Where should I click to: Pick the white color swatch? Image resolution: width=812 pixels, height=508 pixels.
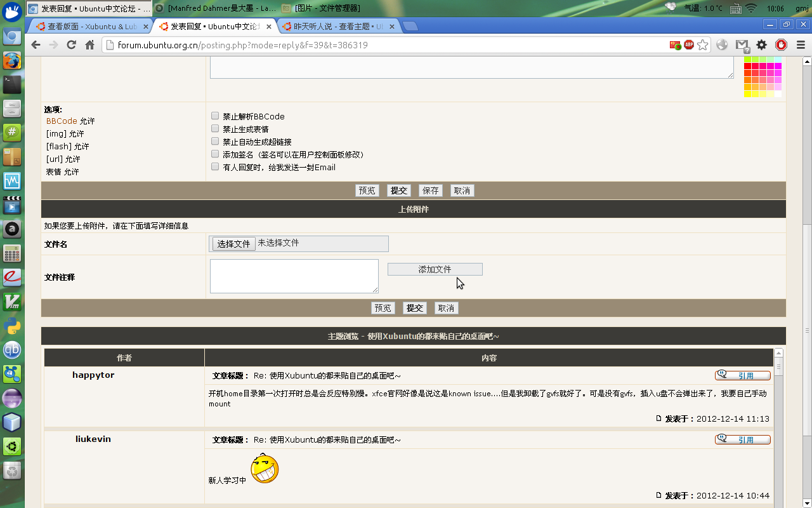coord(778,94)
